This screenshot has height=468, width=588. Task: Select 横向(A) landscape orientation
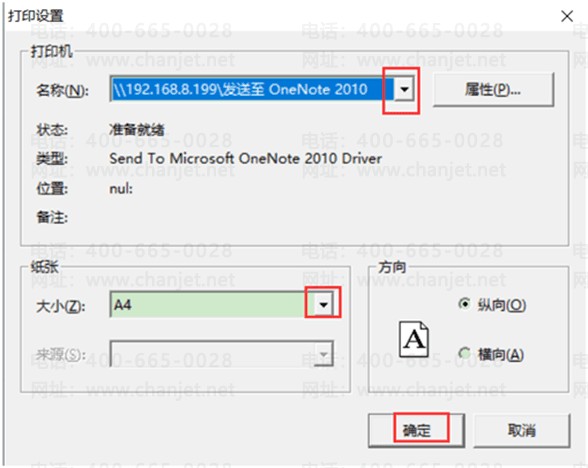491,354
